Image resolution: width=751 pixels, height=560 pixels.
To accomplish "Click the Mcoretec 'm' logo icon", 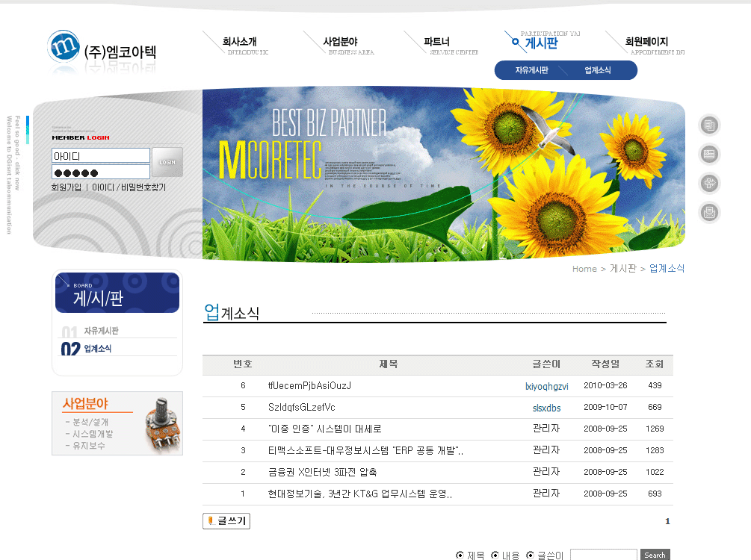I will [64, 46].
